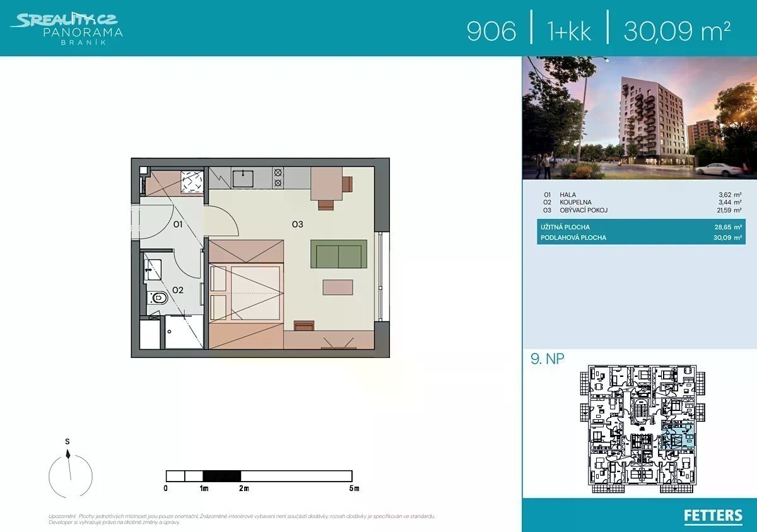Click the stove burners on the kitchen counter

tap(278, 177)
